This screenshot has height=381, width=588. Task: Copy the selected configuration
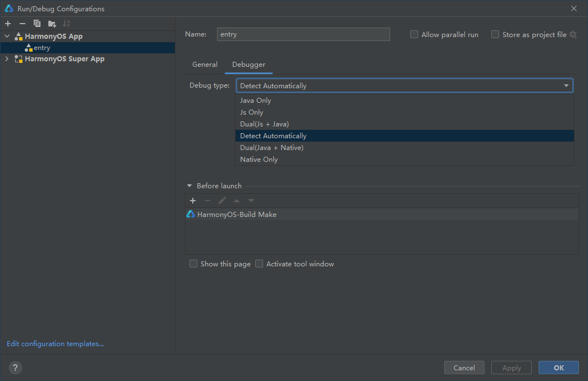click(x=37, y=24)
